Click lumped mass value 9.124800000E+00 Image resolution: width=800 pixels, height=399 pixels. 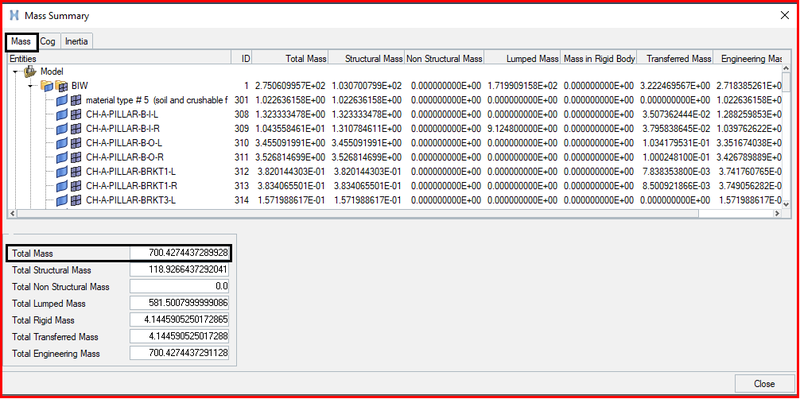tap(522, 129)
